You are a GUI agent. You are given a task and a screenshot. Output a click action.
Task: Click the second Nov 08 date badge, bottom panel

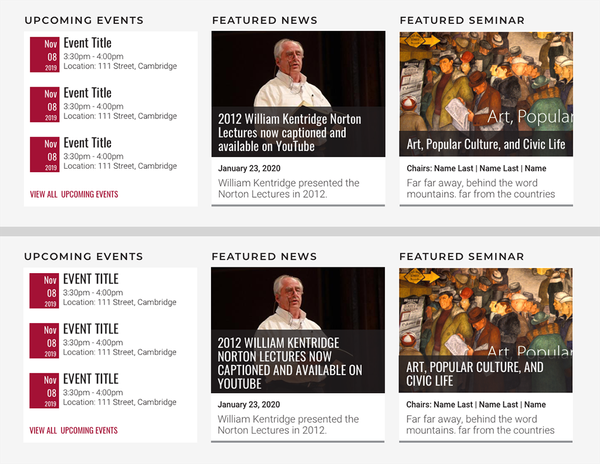44,341
